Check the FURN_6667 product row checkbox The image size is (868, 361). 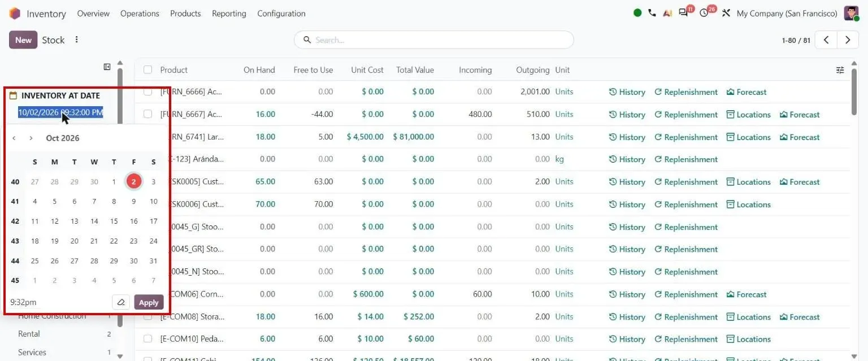pyautogui.click(x=148, y=114)
